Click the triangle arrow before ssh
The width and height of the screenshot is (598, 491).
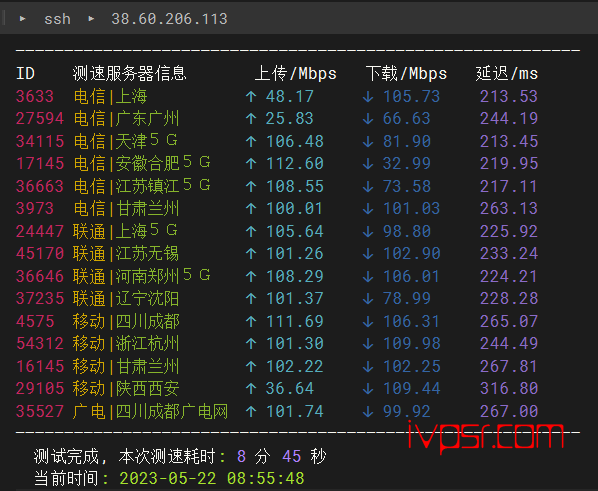[x=23, y=18]
